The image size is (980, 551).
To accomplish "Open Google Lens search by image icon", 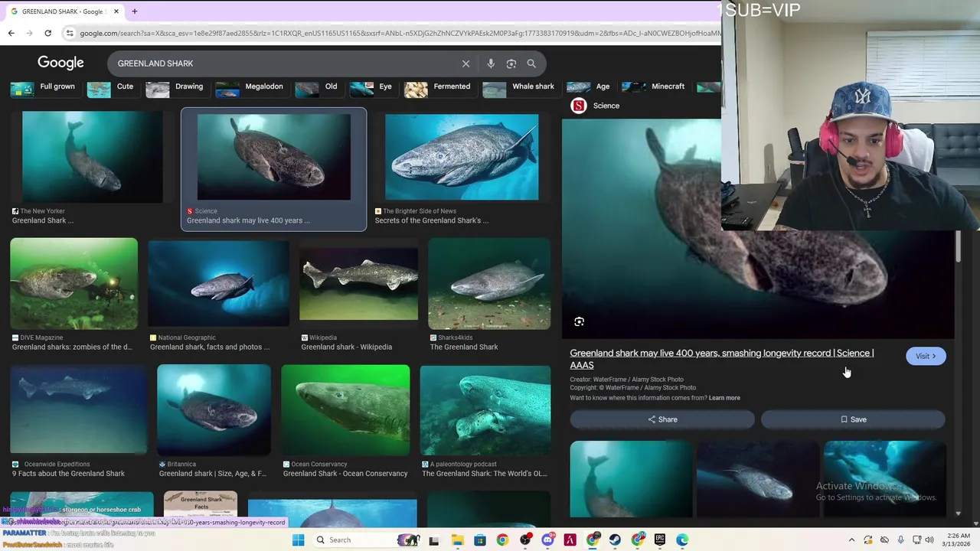I will (511, 64).
